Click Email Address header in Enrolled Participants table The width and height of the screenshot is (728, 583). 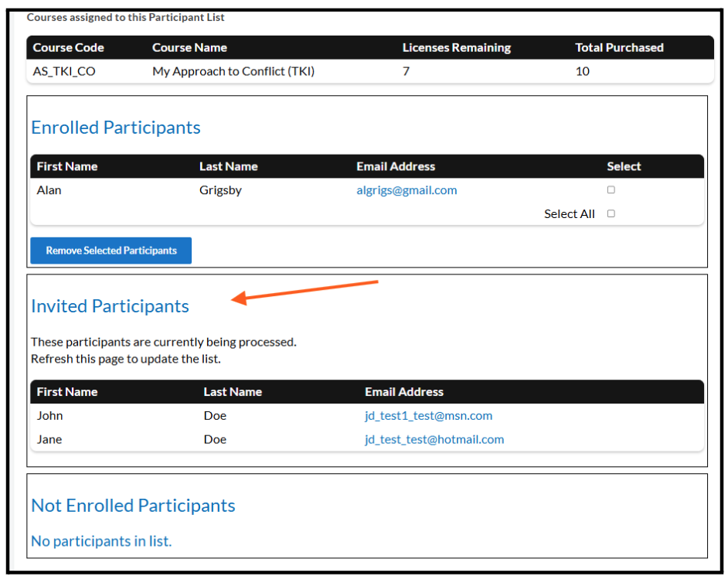tap(396, 166)
